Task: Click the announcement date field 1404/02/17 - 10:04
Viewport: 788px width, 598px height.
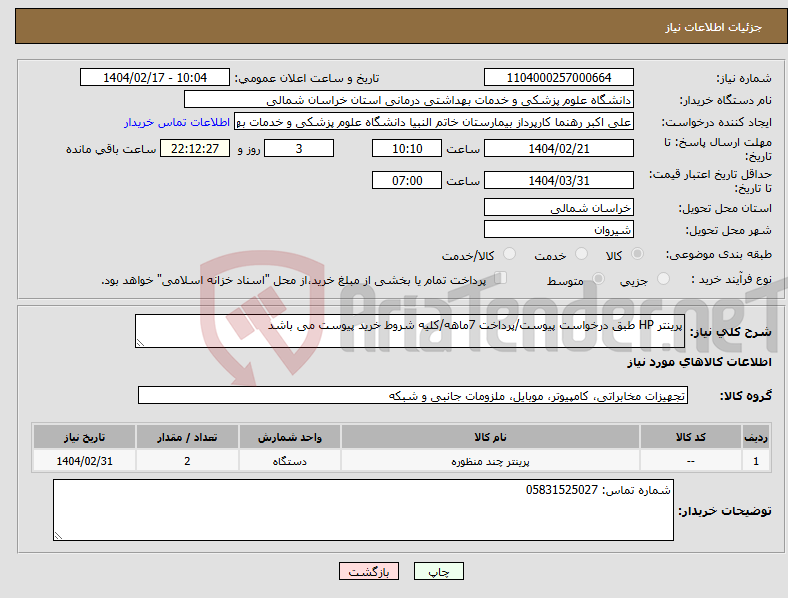Action: (155, 77)
